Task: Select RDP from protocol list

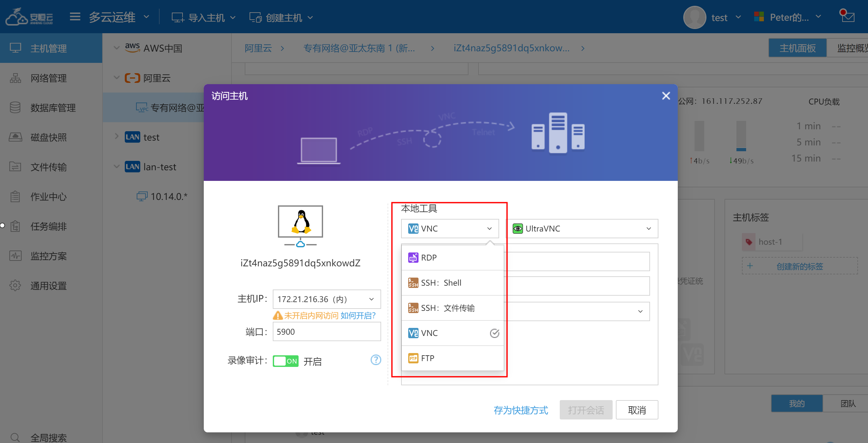Action: tap(452, 258)
